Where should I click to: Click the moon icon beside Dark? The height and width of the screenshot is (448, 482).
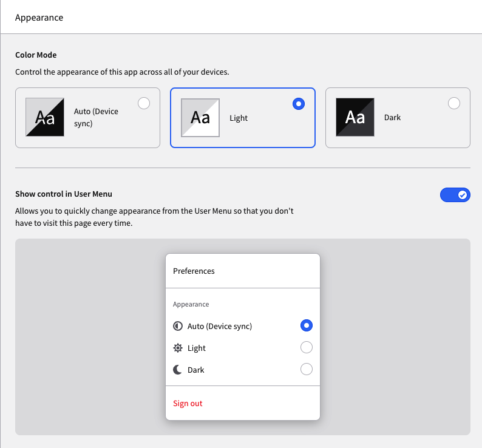point(177,370)
